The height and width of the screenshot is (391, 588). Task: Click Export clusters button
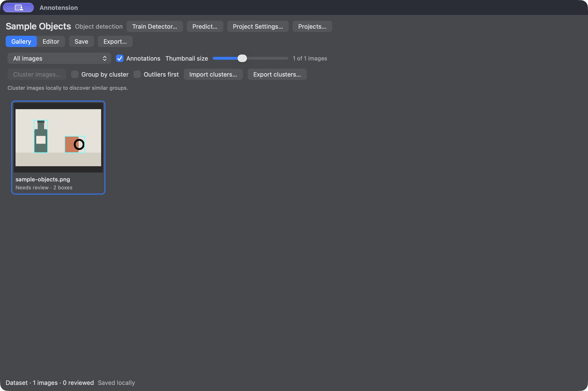277,74
